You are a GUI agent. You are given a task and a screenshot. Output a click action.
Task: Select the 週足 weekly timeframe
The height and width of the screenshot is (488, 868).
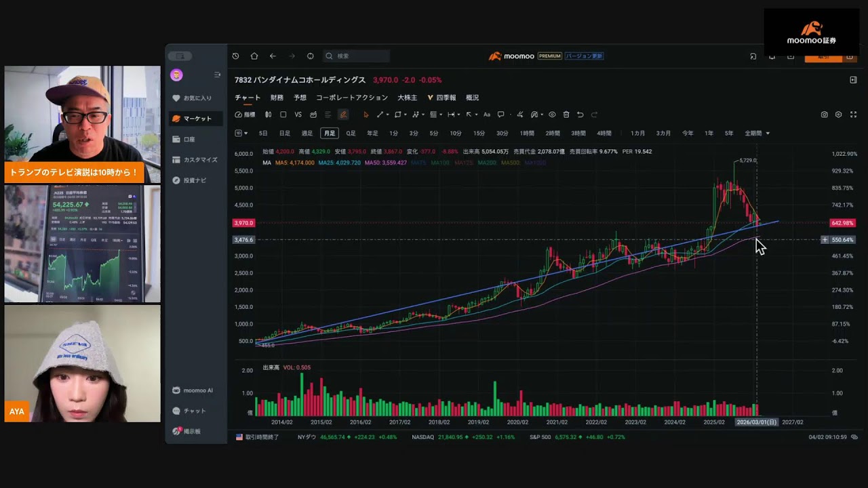click(307, 134)
